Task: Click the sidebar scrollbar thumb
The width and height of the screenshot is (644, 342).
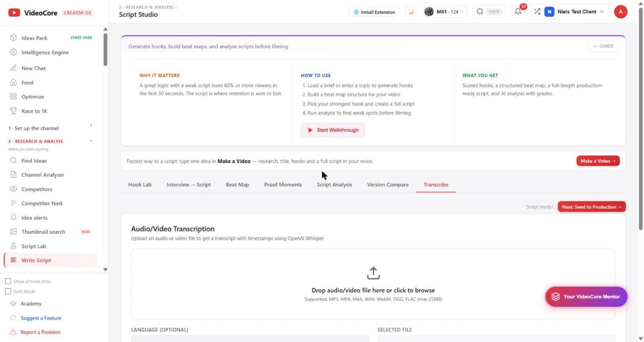Action: [105, 49]
